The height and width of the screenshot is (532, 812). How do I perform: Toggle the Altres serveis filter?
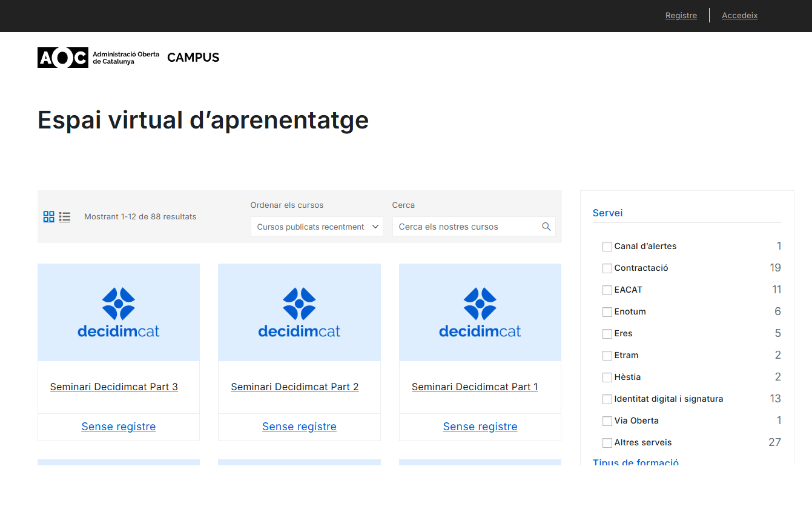click(607, 443)
